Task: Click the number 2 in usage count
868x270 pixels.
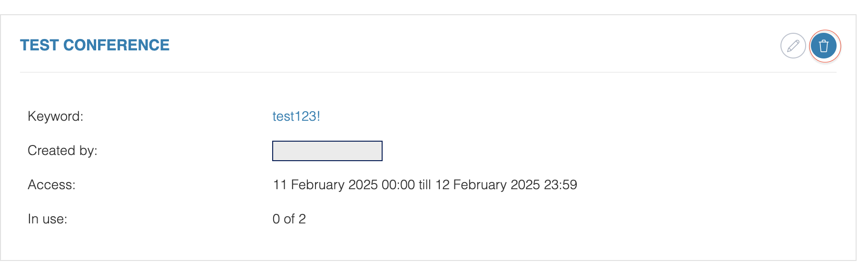Action: (x=302, y=219)
